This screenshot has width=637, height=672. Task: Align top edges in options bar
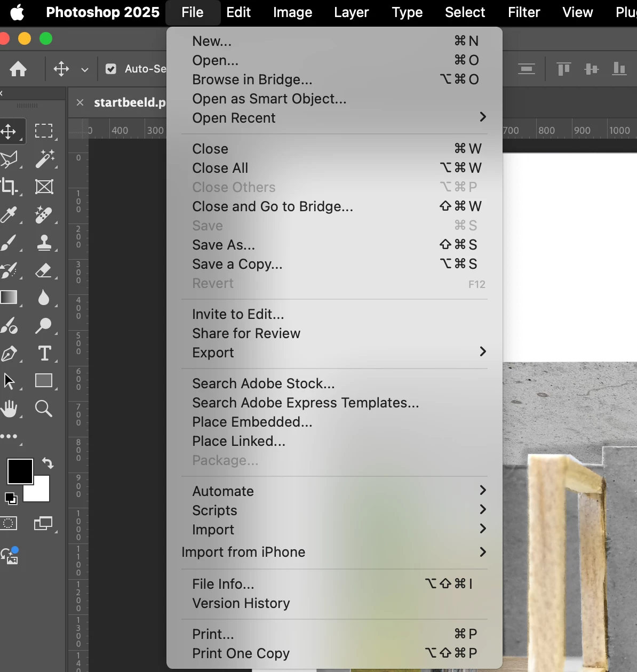[x=563, y=69]
